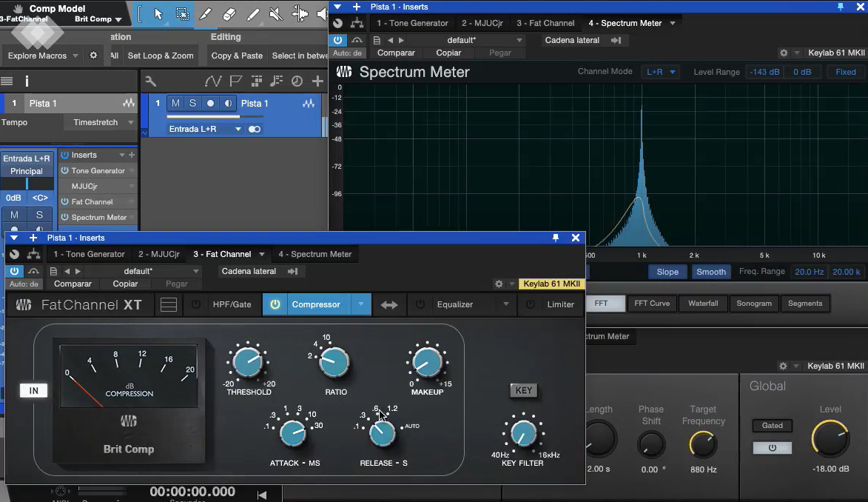This screenshot has width=868, height=502.
Task: Switch to 1 - Tone Generator tab in Fat Channel window
Action: coord(89,254)
